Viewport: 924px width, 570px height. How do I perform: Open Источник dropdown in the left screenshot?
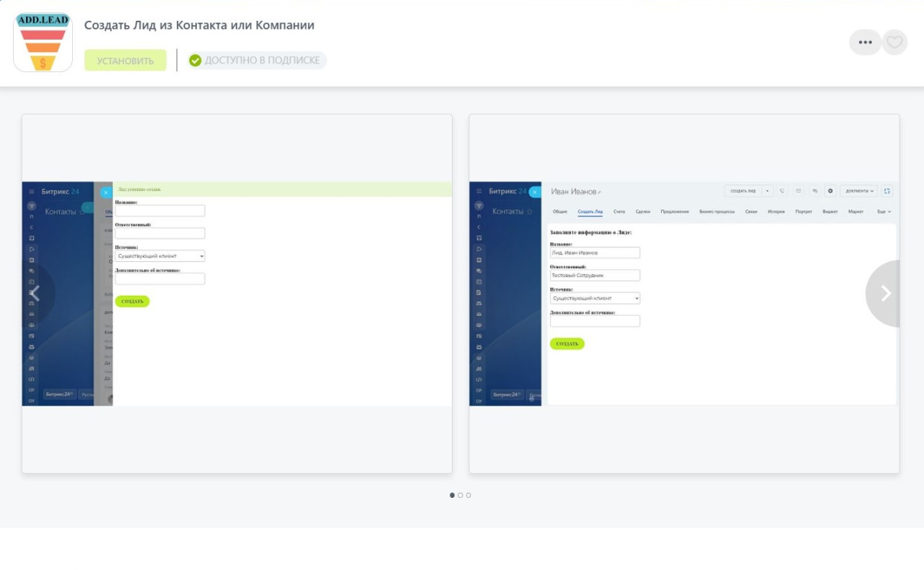coord(160,256)
